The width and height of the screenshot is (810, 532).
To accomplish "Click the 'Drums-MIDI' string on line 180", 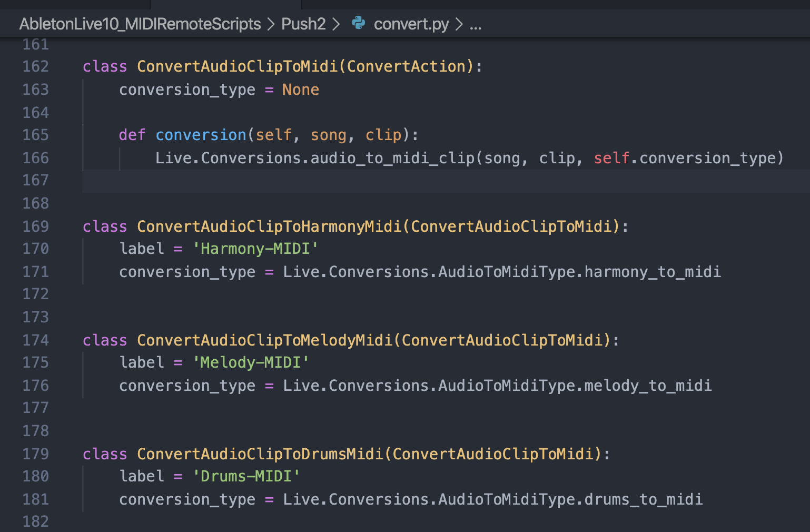I will (246, 476).
